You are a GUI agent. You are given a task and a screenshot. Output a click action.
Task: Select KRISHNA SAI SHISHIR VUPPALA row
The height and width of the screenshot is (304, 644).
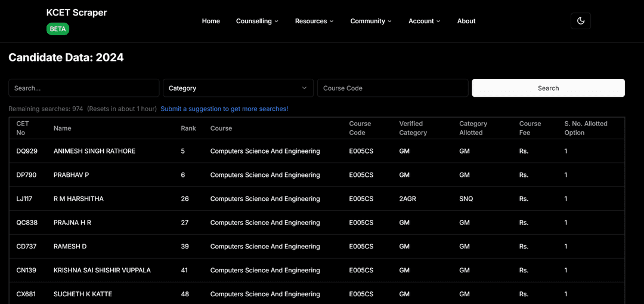[x=102, y=270]
